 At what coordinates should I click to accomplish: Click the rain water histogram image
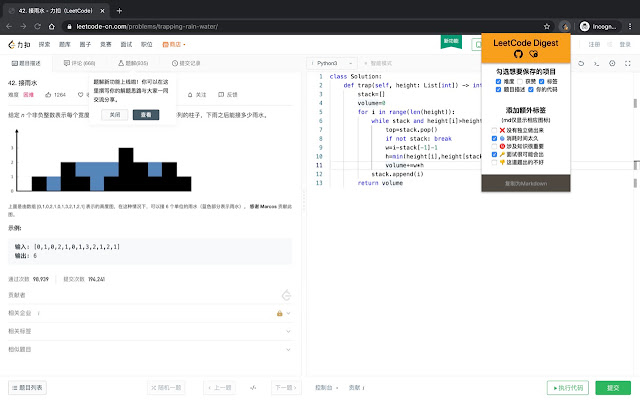(x=100, y=160)
